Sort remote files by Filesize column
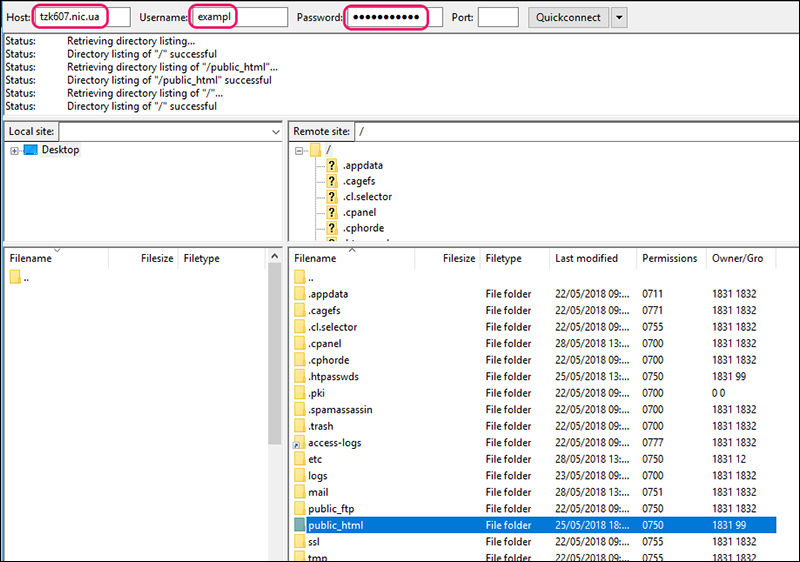The image size is (800, 562). tap(458, 258)
